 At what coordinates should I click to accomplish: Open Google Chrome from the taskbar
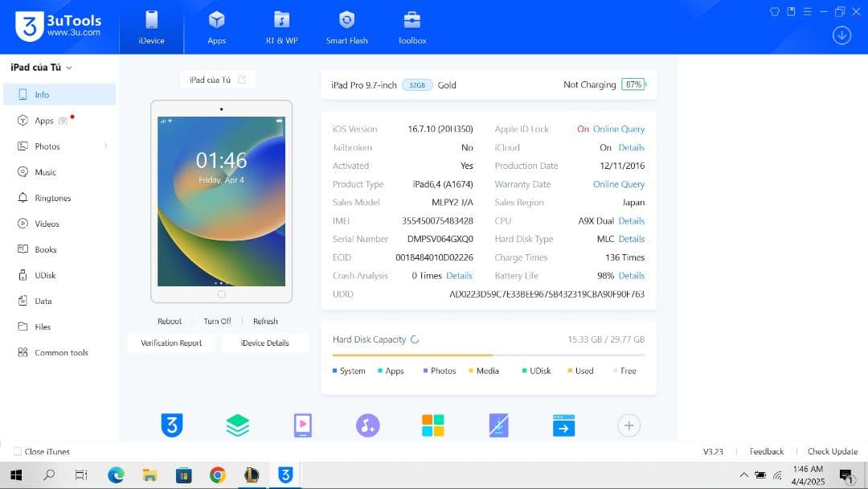(x=217, y=475)
